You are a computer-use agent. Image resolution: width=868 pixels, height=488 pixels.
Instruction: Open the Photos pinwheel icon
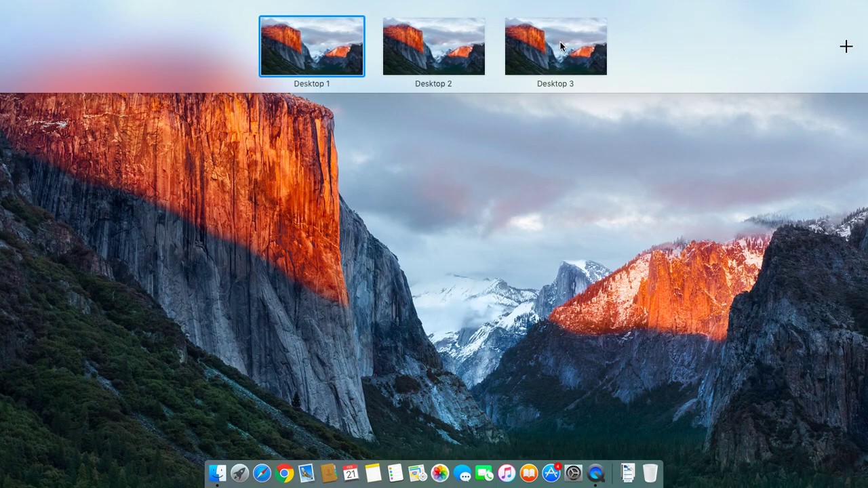pyautogui.click(x=440, y=473)
